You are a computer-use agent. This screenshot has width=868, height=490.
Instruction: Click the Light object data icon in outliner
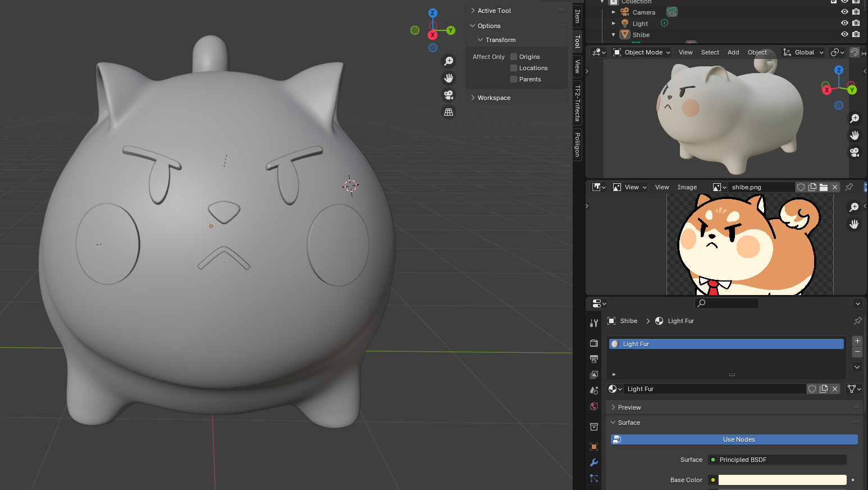pos(664,23)
